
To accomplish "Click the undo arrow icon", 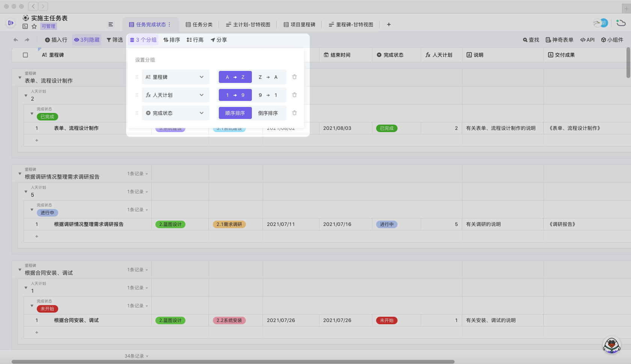I will click(x=16, y=40).
